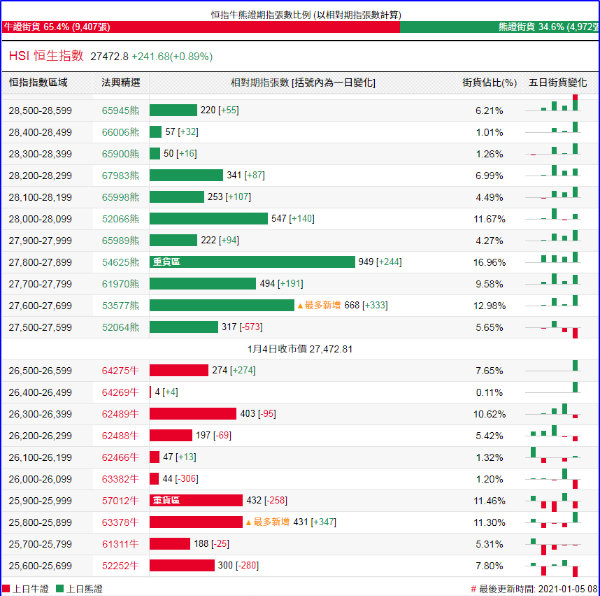This screenshot has height=596, width=600.
Task: Open bull warrant link 57012牛
Action: [120, 501]
